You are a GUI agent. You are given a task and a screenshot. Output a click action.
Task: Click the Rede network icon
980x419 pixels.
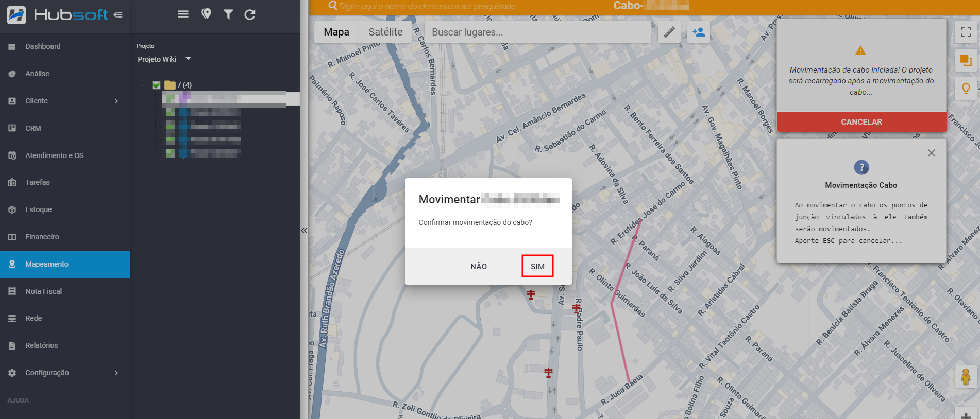[x=12, y=318]
